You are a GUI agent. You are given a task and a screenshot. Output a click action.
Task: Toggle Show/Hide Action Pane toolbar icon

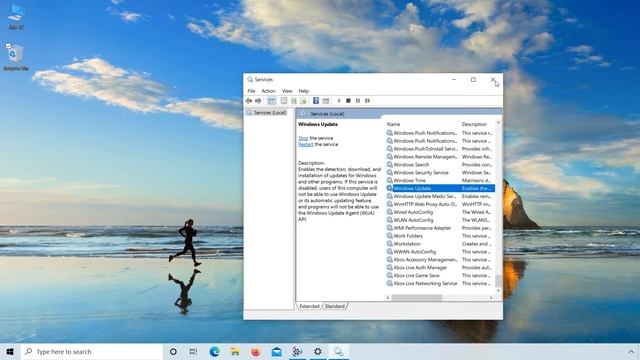click(x=326, y=101)
